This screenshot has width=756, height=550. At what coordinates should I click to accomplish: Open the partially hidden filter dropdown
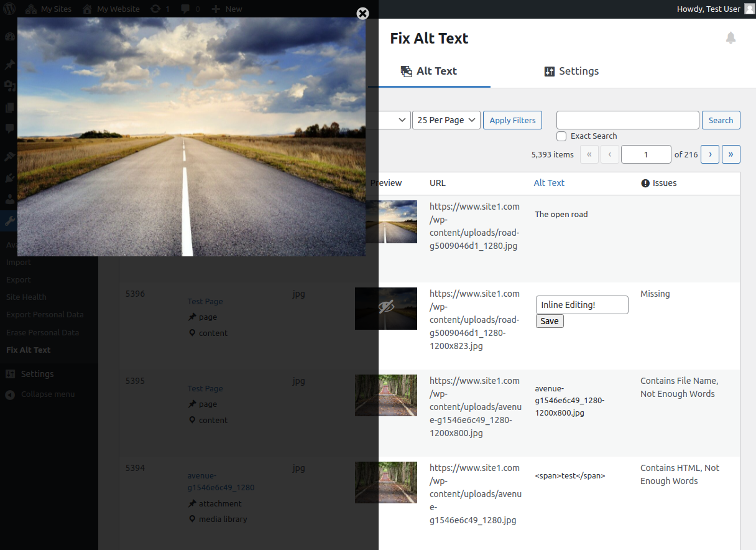(394, 120)
